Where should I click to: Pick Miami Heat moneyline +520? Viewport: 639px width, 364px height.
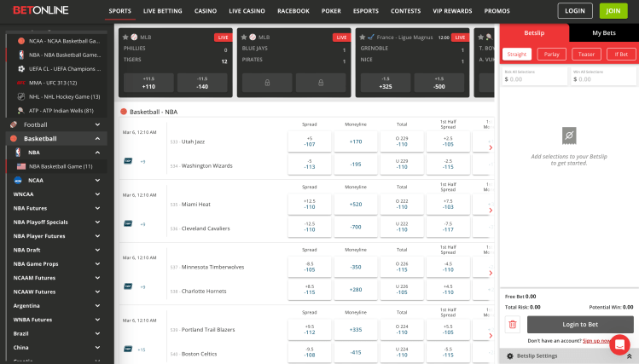[355, 204]
